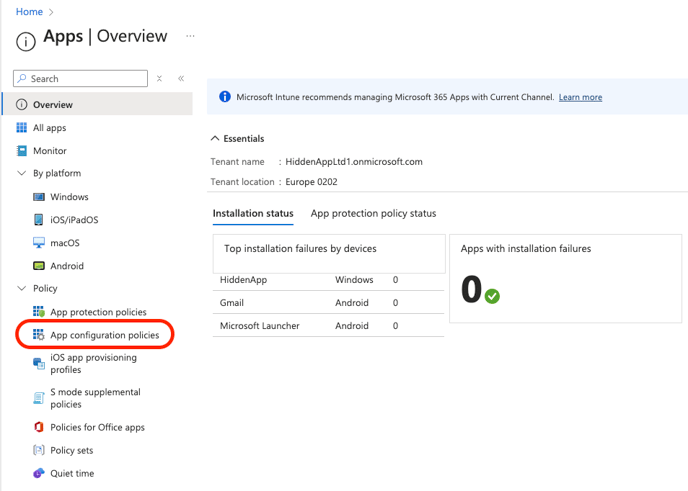The image size is (688, 491).
Task: Click the iOS/iPadOS device icon
Action: pos(39,219)
